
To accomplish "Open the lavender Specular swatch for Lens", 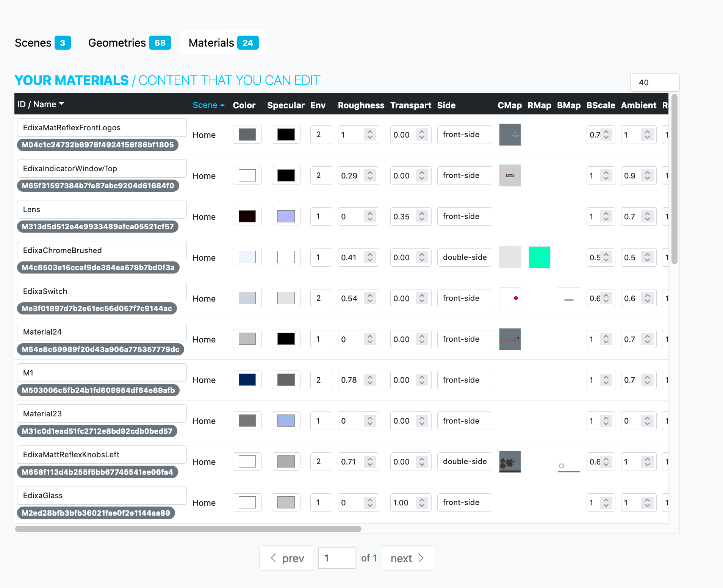I will [x=286, y=216].
